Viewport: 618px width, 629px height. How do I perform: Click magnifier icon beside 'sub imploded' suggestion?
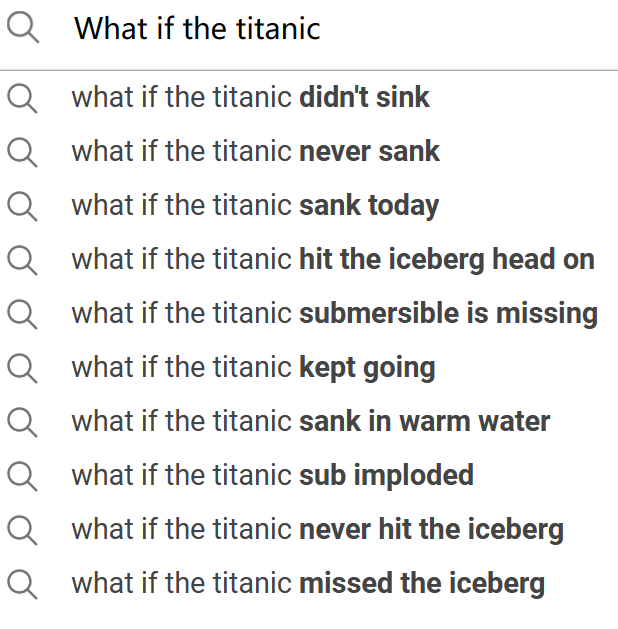coord(22,476)
